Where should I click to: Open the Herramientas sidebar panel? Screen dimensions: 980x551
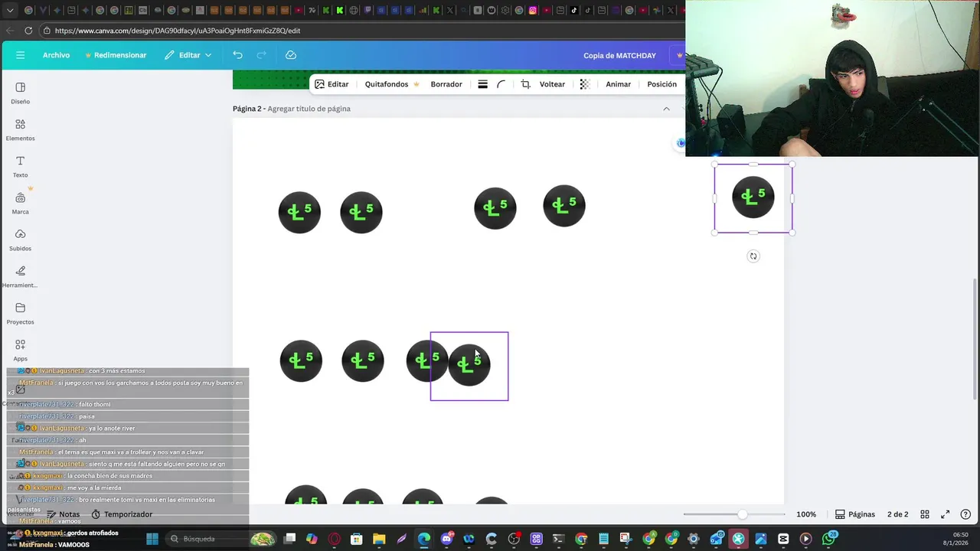click(20, 276)
